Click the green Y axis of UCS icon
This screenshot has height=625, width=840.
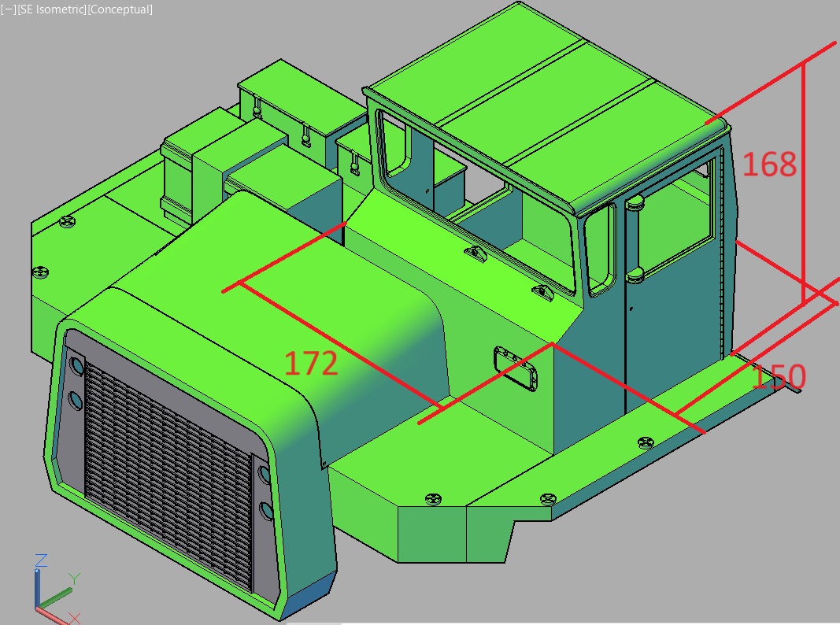(57, 595)
